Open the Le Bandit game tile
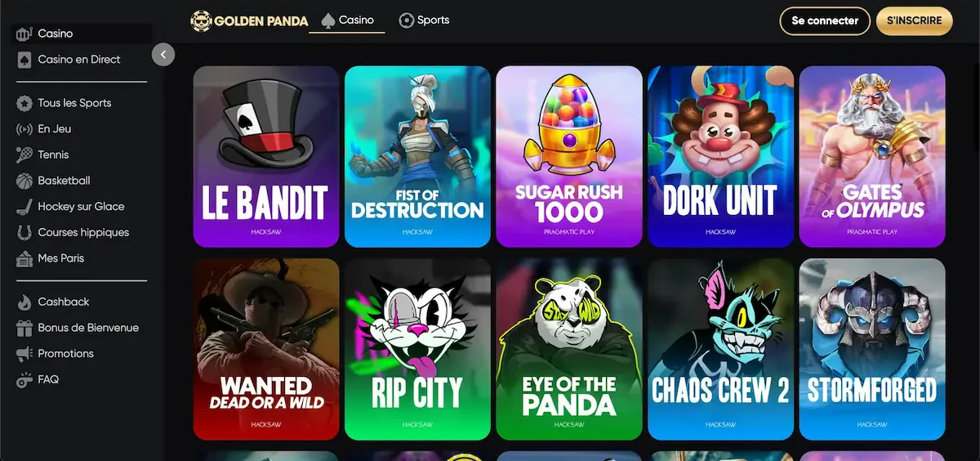Image resolution: width=980 pixels, height=461 pixels. pyautogui.click(x=266, y=157)
